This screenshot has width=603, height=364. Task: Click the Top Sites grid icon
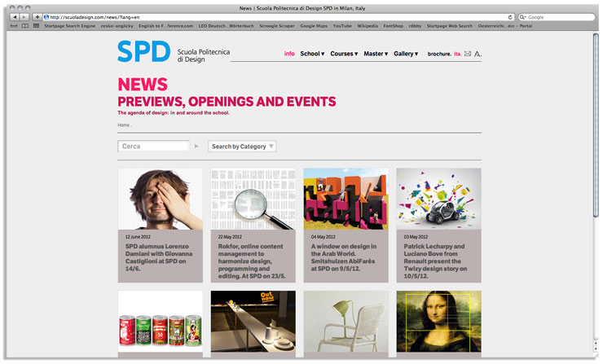click(x=36, y=26)
